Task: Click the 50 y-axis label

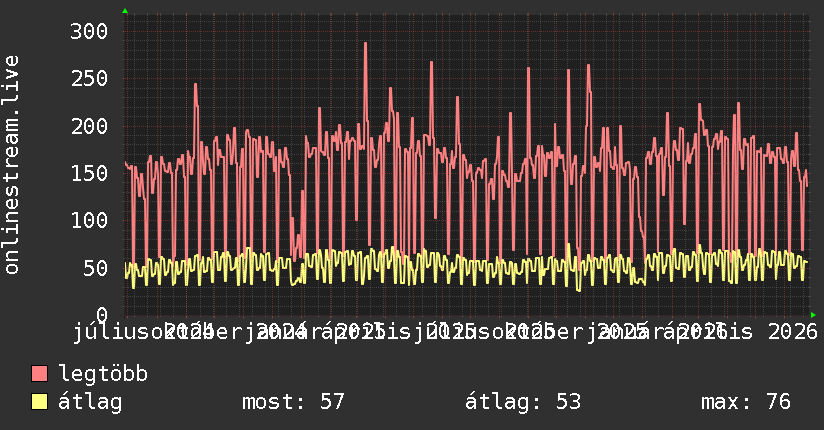Action: (x=95, y=268)
